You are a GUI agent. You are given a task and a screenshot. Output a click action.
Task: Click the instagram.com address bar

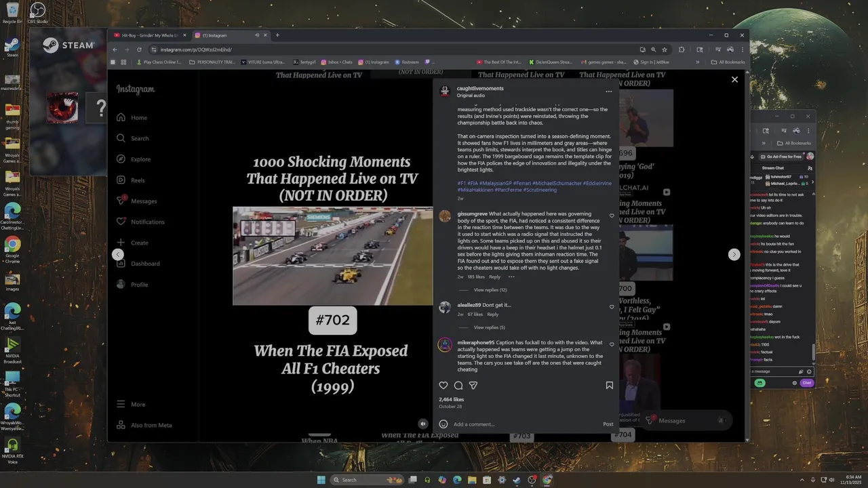tap(393, 49)
